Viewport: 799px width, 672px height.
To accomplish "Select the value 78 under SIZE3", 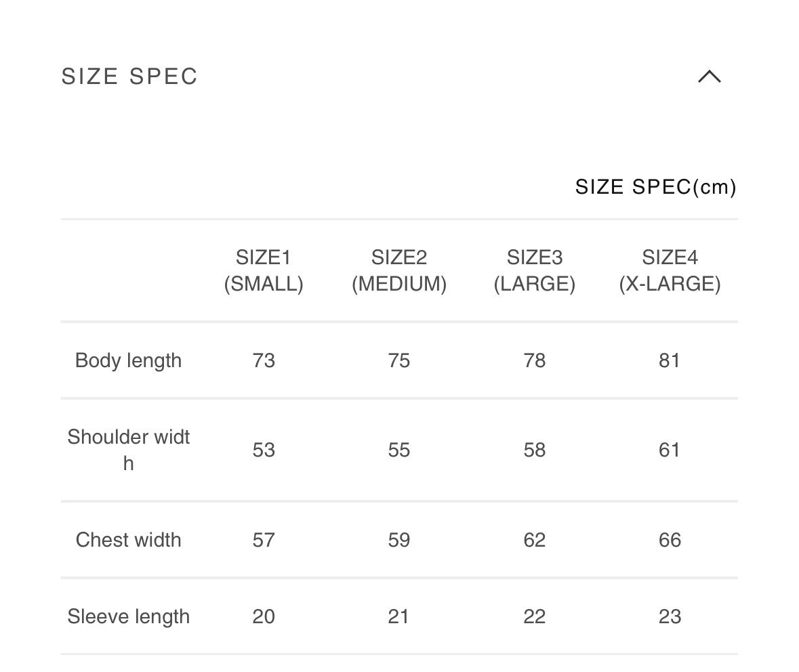I will (535, 360).
